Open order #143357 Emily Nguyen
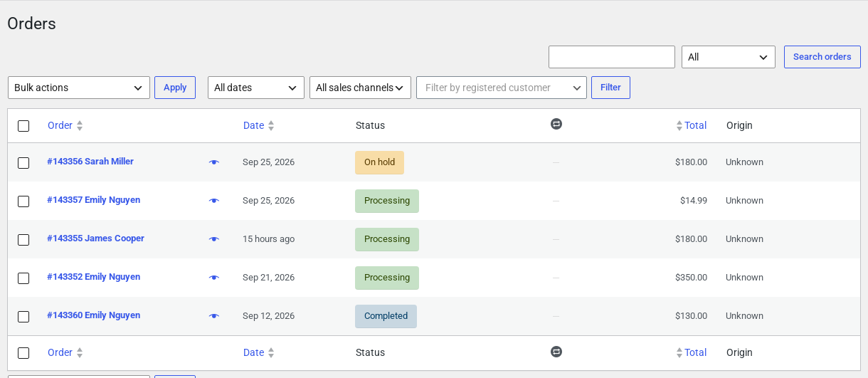Screen dimensions: 868x378 (x=94, y=200)
